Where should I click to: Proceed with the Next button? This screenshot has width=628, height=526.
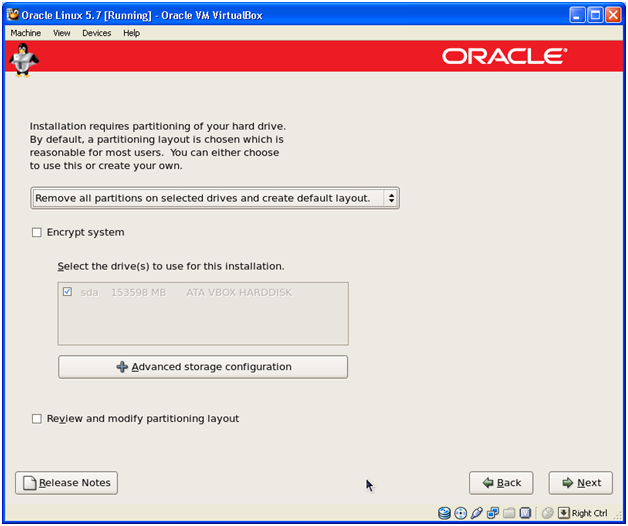581,483
